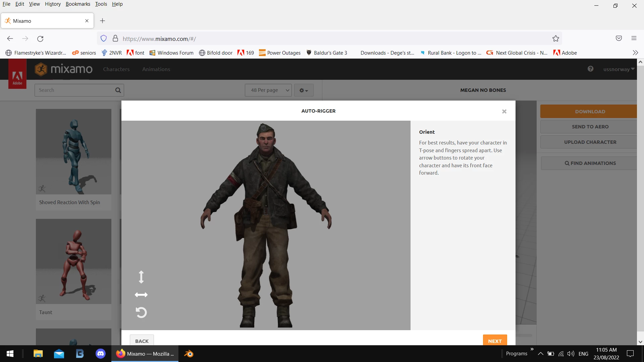Click the help question mark icon
The width and height of the screenshot is (644, 362).
[590, 69]
